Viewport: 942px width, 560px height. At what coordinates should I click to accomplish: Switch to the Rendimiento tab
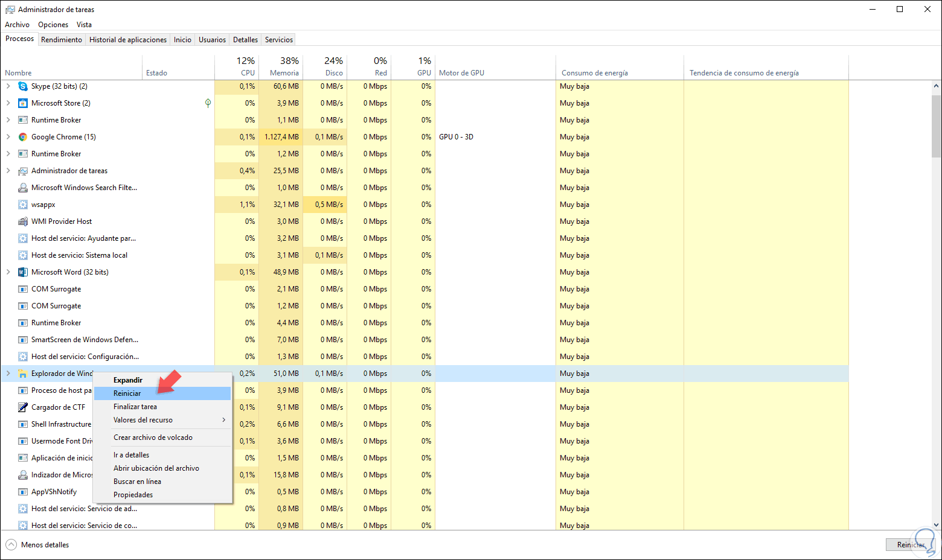pyautogui.click(x=62, y=40)
